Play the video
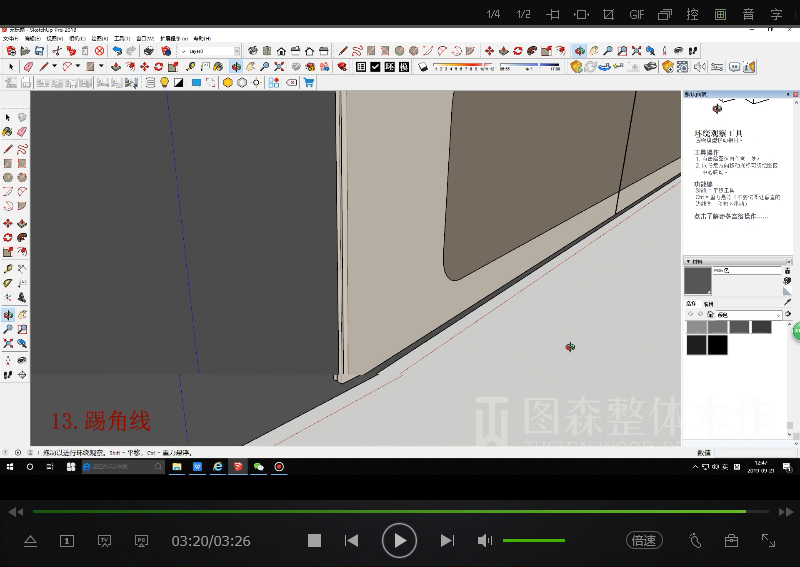Image resolution: width=800 pixels, height=567 pixels. click(x=399, y=541)
